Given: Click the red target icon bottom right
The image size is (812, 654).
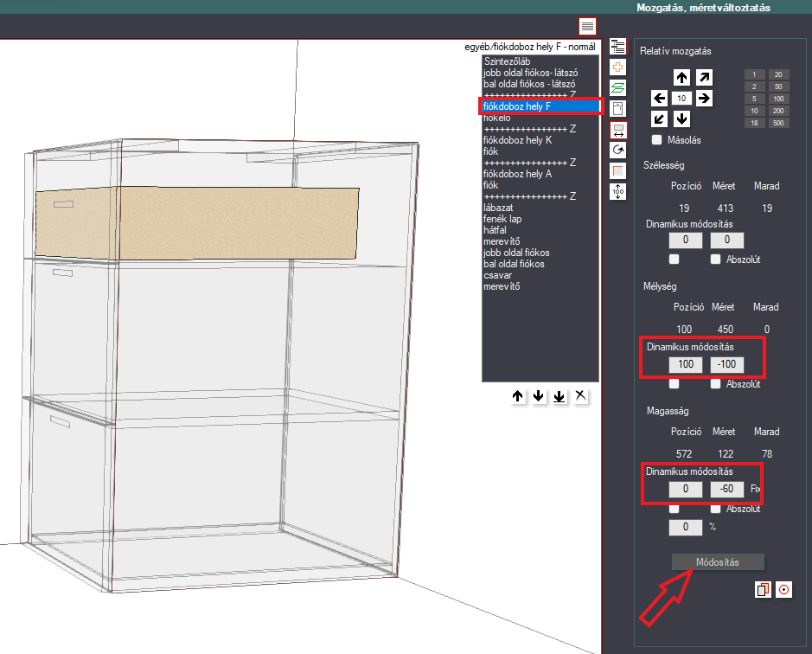Looking at the screenshot, I should point(783,589).
